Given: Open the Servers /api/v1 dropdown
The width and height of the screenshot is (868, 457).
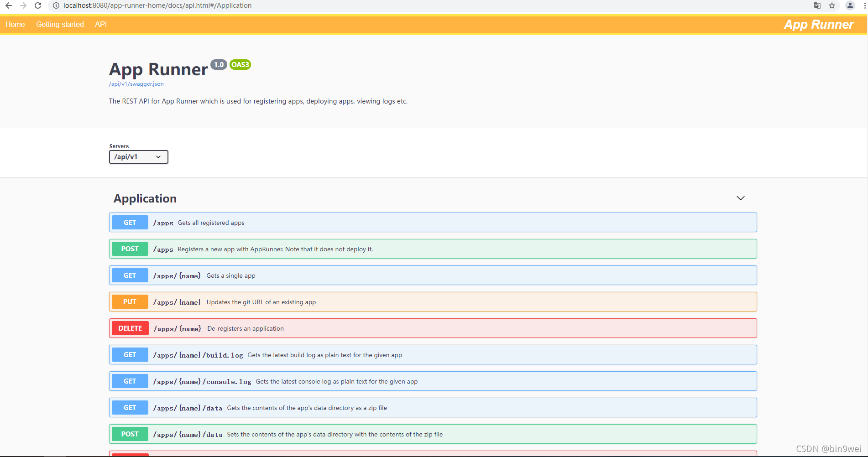Looking at the screenshot, I should (x=139, y=157).
